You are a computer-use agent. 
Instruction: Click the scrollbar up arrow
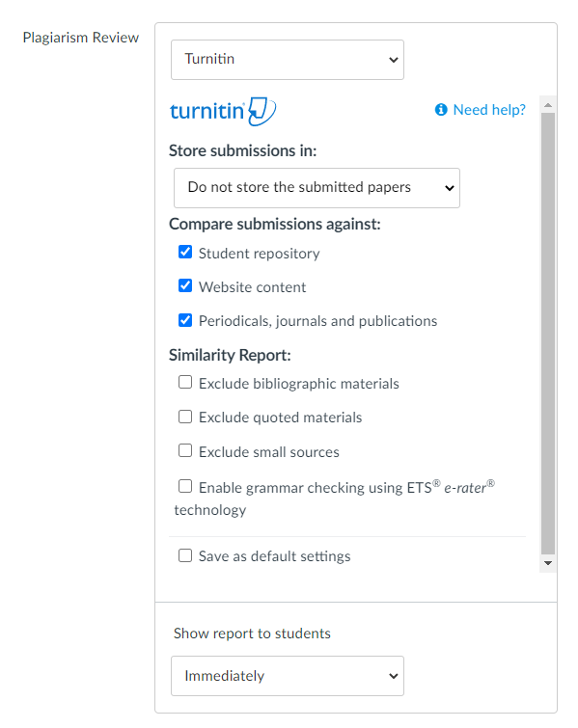pos(548,105)
